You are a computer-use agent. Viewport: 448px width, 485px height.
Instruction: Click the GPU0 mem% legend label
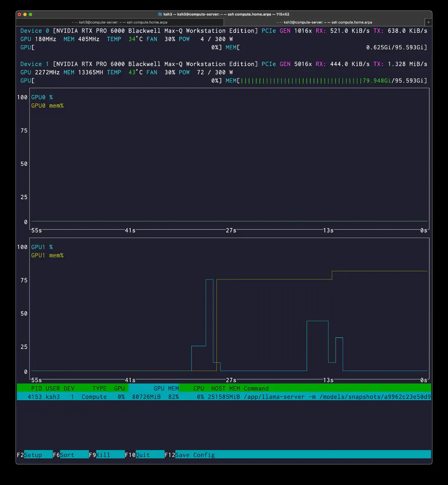(47, 105)
